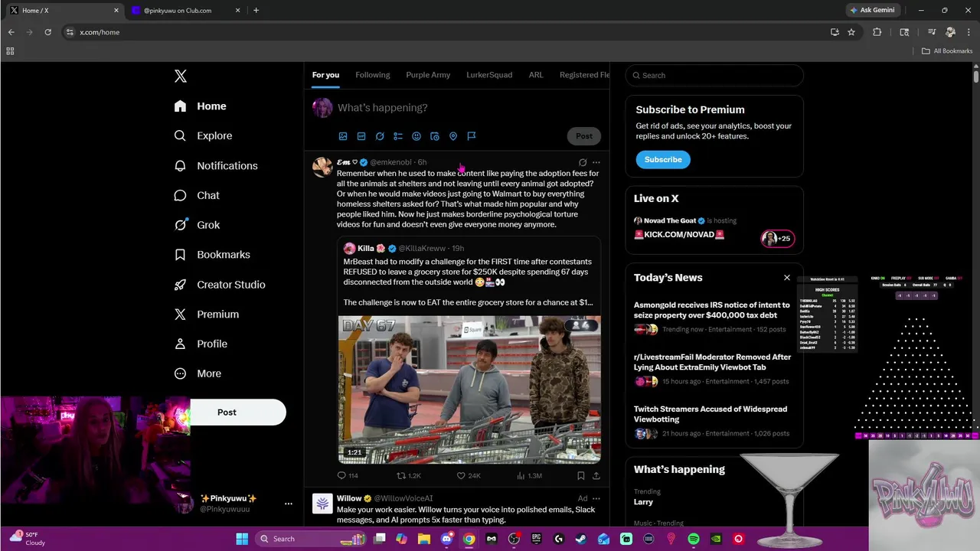This screenshot has width=980, height=551.
Task: Open Creator Studio in the sidebar
Action: (x=220, y=284)
